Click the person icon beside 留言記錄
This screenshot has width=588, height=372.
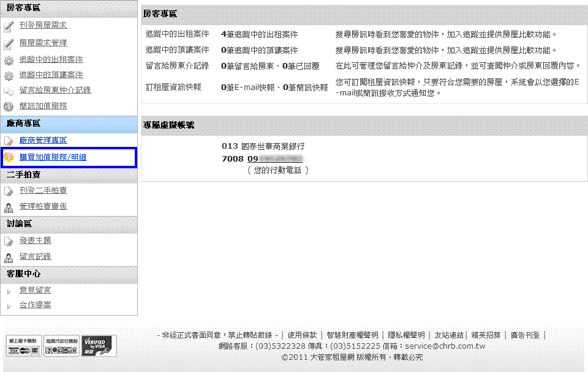point(9,258)
